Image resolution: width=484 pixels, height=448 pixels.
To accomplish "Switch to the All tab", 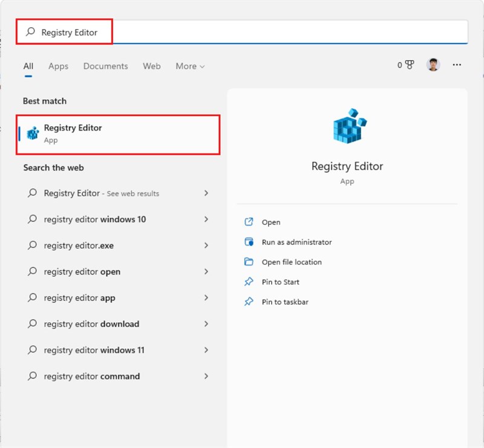I will click(x=28, y=66).
